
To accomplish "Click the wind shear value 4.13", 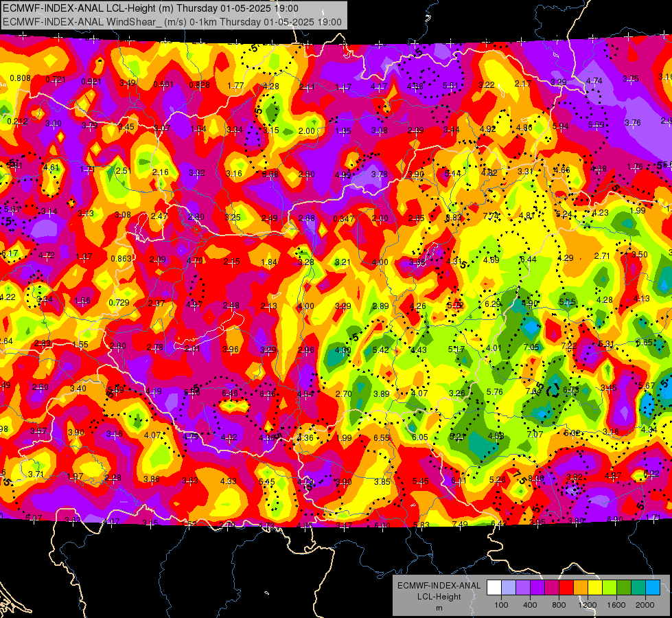I will [642, 299].
